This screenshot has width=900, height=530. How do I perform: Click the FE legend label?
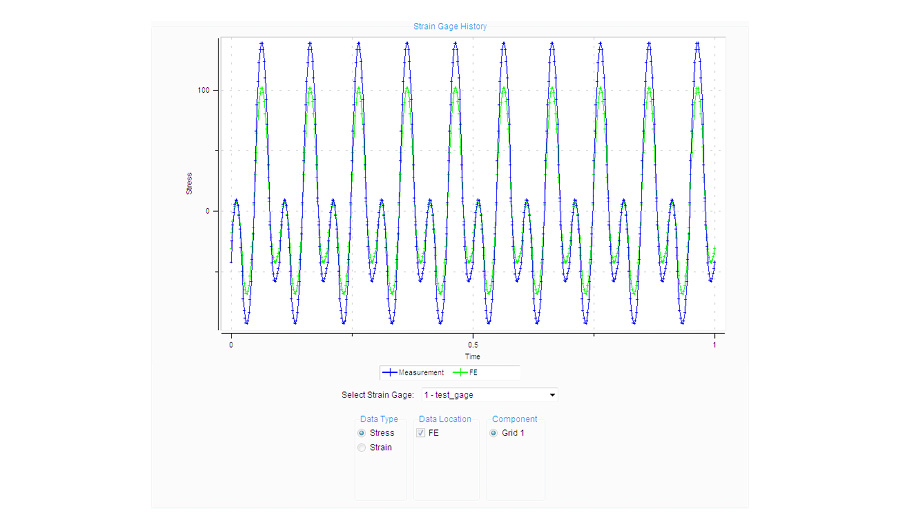474,372
